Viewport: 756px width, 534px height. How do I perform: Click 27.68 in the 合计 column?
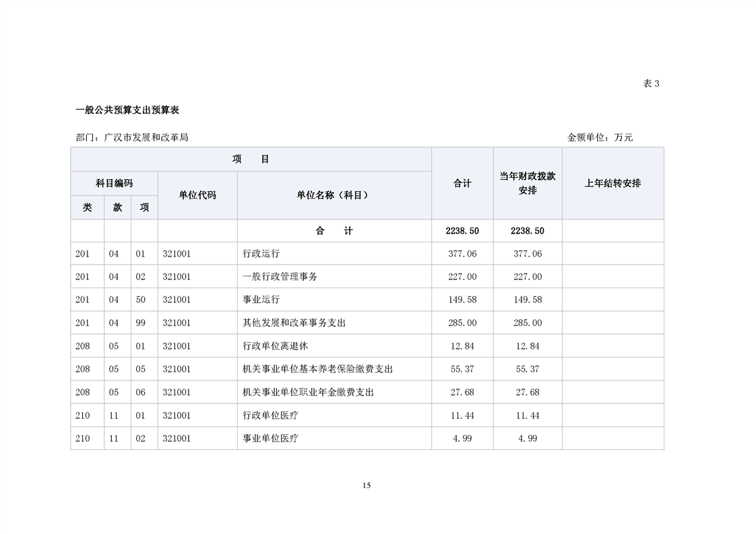point(462,393)
